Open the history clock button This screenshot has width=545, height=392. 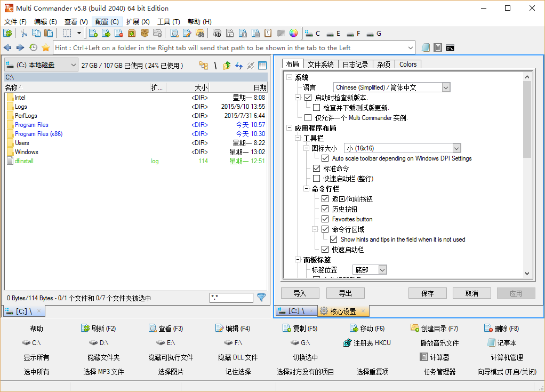coord(33,47)
